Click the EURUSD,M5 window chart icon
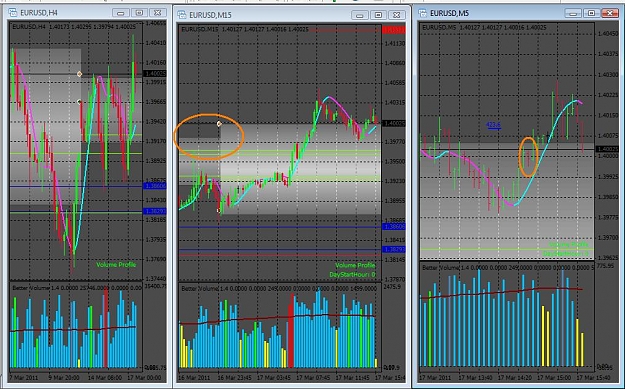This screenshot has height=389, width=625. pyautogui.click(x=423, y=13)
